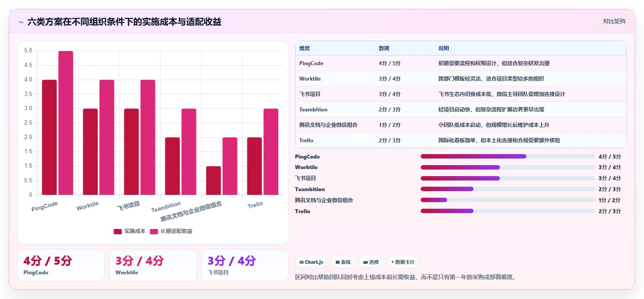Select the Chart.js chip
The height and width of the screenshot is (299, 644).
coord(311,262)
